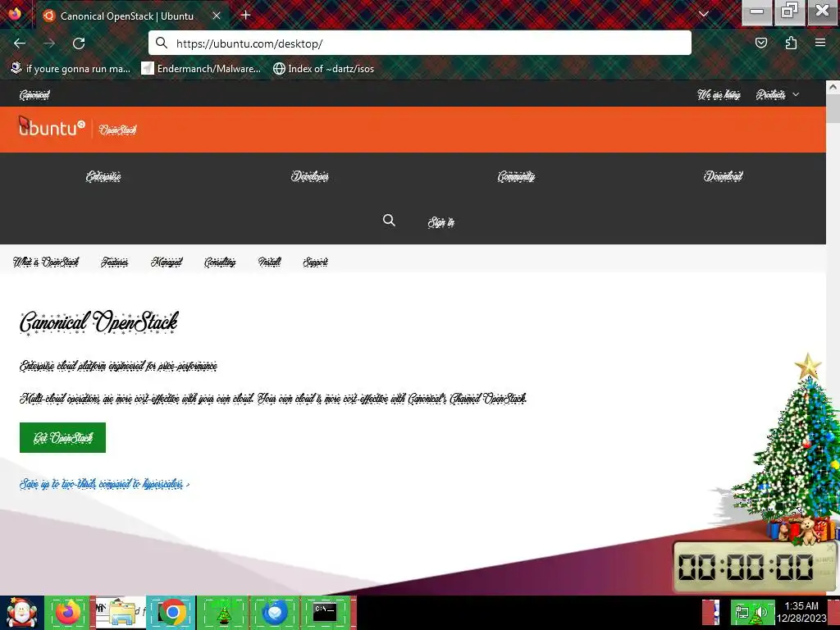This screenshot has width=840, height=630.
Task: Open Thunderbird from the taskbar
Action: coord(275,613)
